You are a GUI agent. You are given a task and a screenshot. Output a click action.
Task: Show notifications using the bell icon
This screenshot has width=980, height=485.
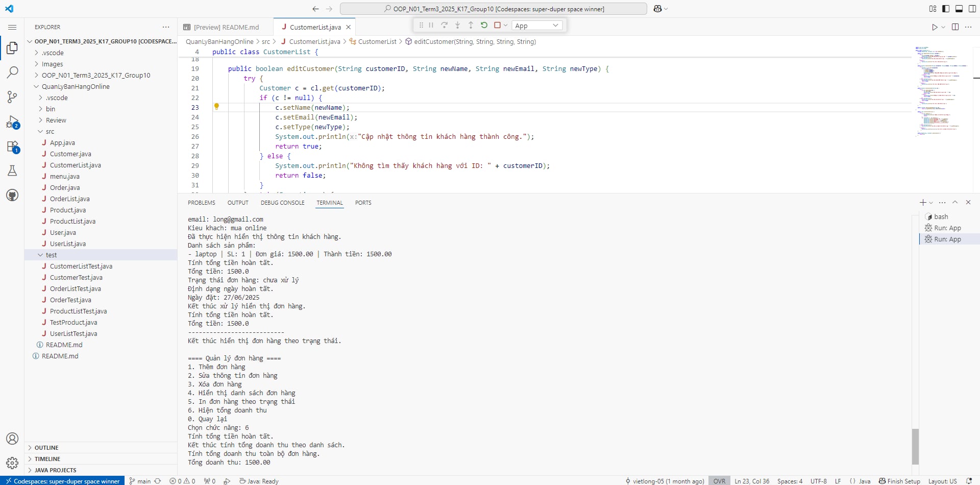coord(969,481)
